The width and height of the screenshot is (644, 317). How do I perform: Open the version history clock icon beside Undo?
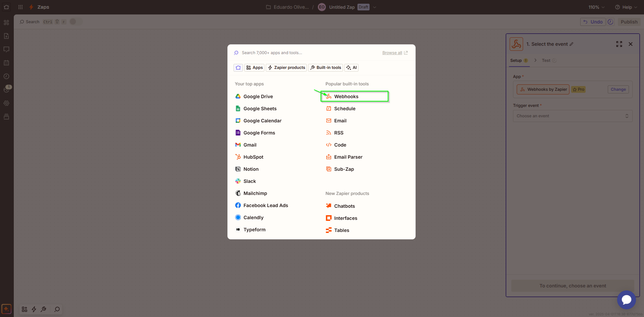611,22
